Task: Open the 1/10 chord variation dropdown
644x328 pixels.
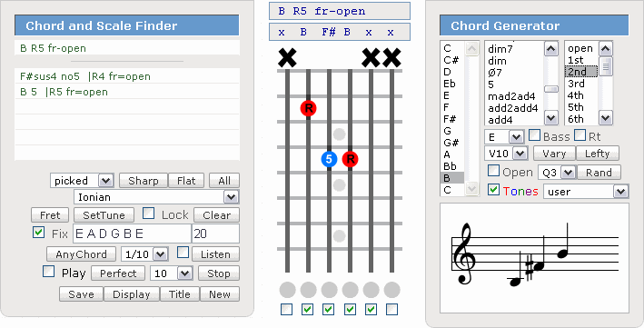Action: (144, 254)
